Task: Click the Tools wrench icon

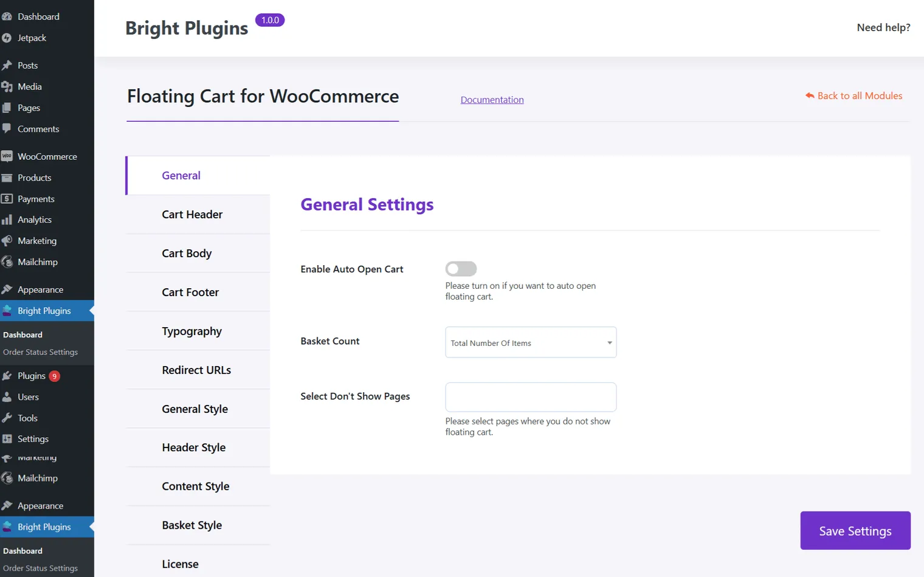Action: (x=7, y=418)
